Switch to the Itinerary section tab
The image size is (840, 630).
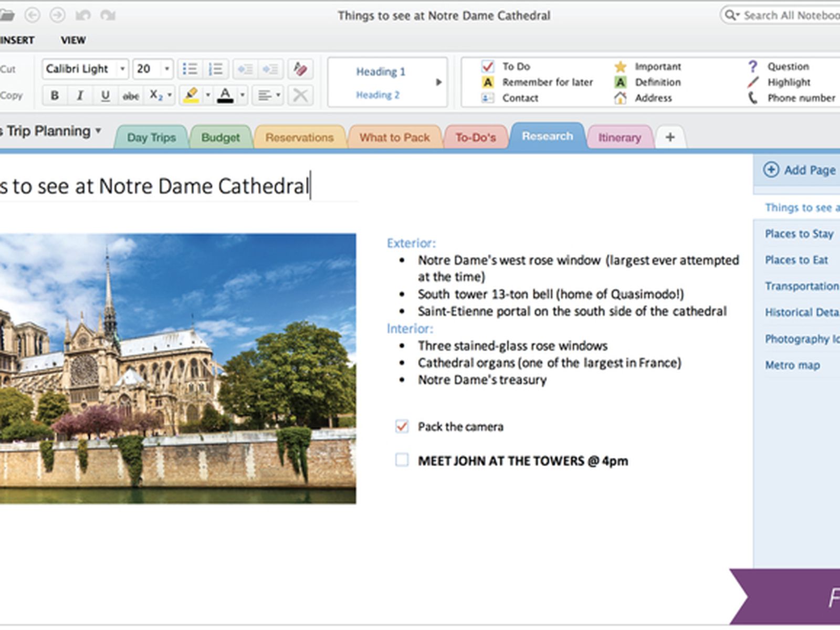click(x=619, y=138)
